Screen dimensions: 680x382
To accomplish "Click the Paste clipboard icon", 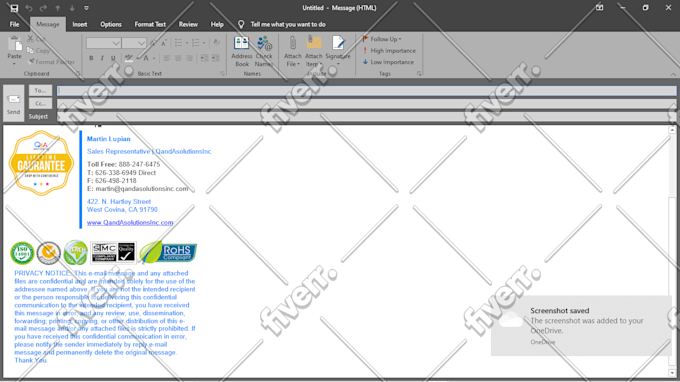I will [14, 44].
